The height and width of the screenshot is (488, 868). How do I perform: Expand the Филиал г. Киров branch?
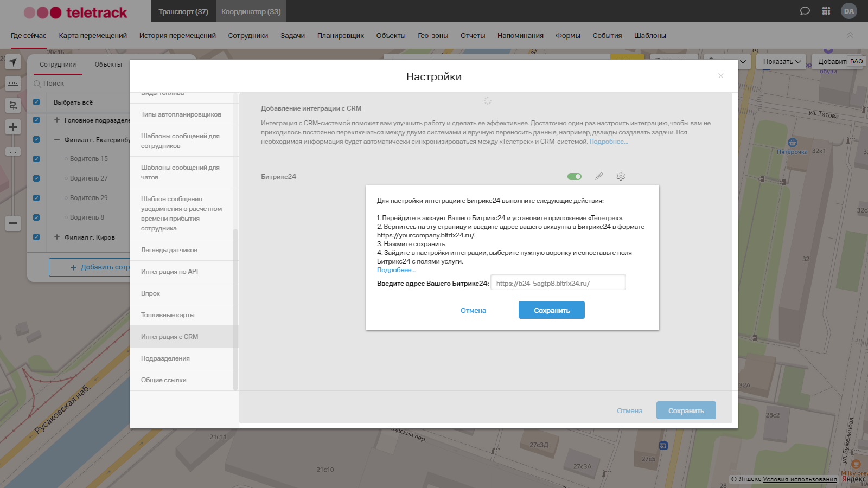[57, 237]
